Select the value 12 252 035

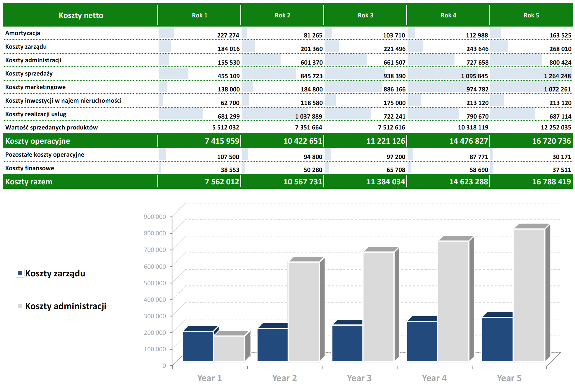[x=556, y=127]
